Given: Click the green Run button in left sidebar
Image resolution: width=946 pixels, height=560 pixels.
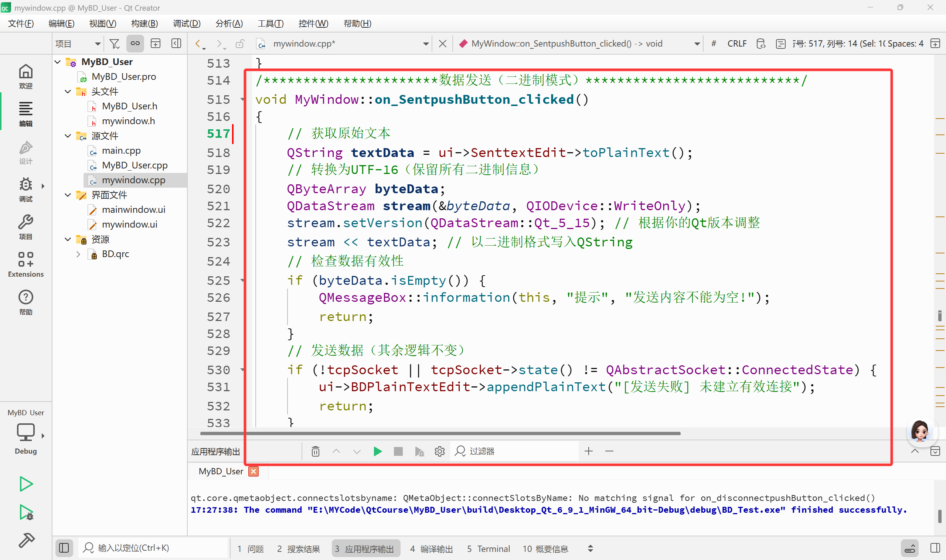Looking at the screenshot, I should tap(25, 484).
